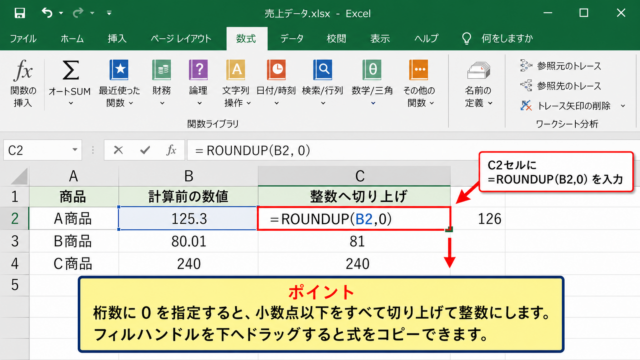The height and width of the screenshot is (360, 640).
Task: Open the Redo history dropdown arrow
Action: point(92,13)
